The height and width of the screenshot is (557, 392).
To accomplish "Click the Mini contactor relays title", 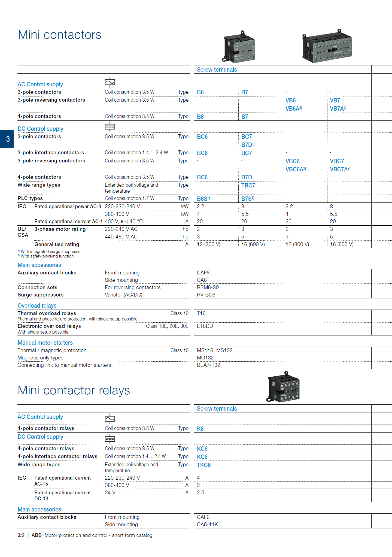I will click(74, 390).
